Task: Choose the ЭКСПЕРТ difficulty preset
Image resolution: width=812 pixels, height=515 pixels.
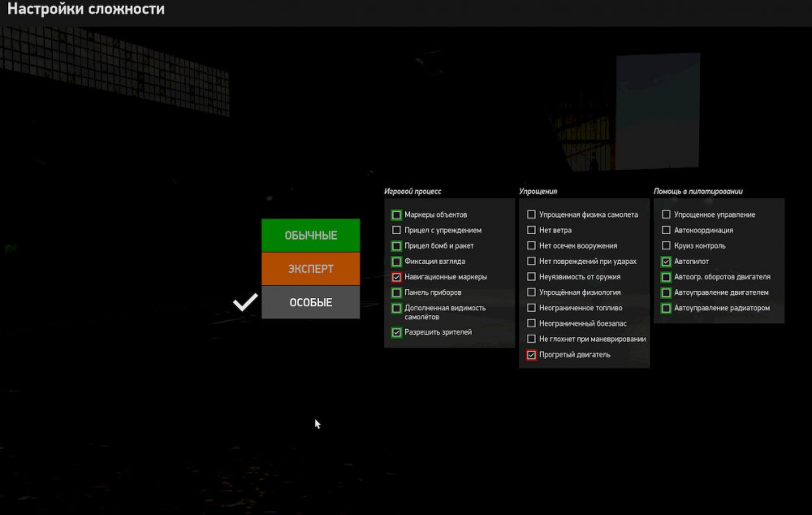Action: [310, 269]
